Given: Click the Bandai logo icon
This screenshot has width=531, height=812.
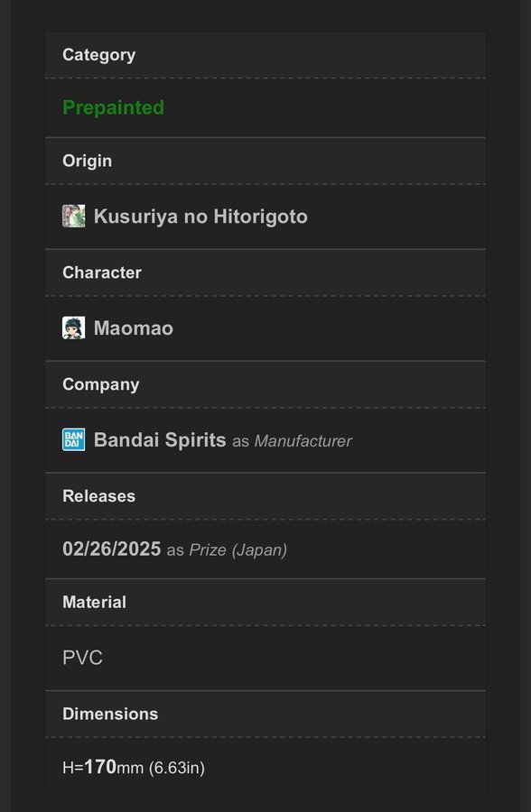Looking at the screenshot, I should pos(74,439).
